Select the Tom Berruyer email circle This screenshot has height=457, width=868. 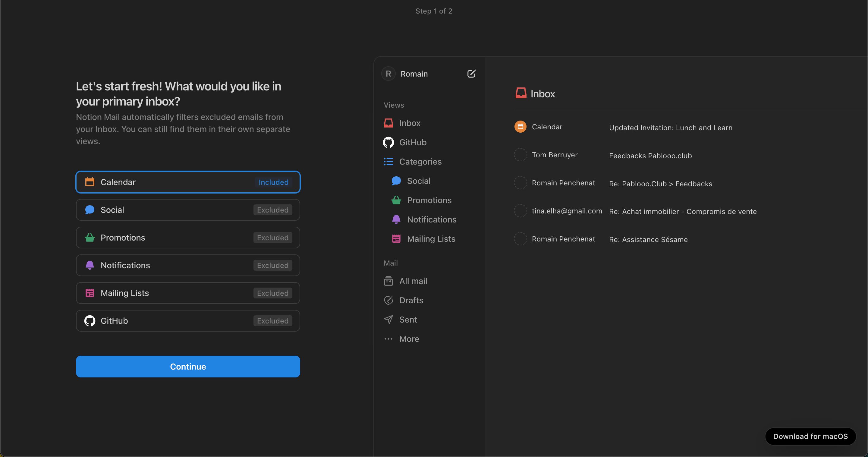click(x=520, y=155)
